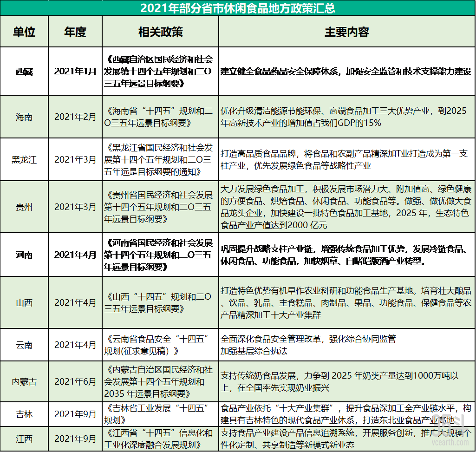Click the 2021年9月 cell in 江西 row
The image size is (476, 452).
pos(75,439)
